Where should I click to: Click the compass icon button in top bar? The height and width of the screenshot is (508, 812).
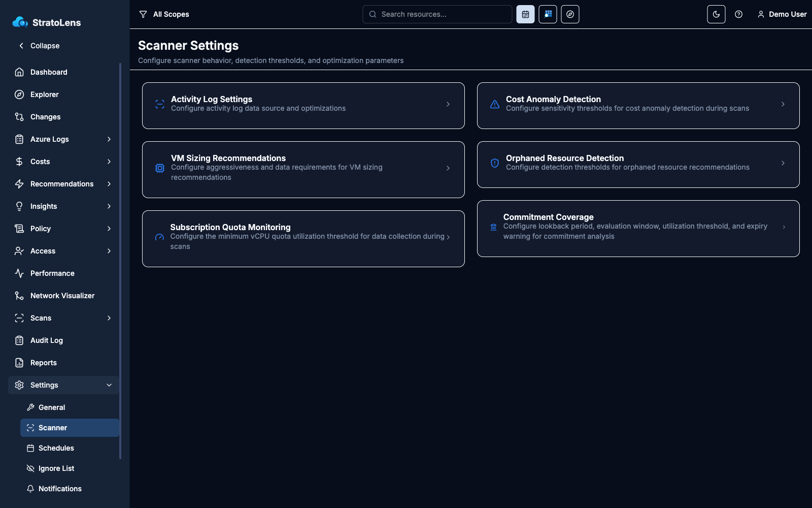pyautogui.click(x=570, y=14)
